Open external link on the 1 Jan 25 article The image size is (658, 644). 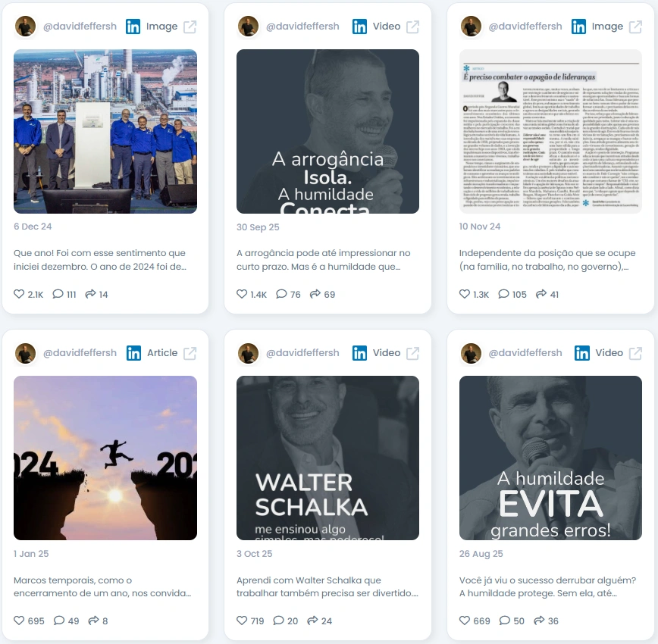pyautogui.click(x=190, y=353)
